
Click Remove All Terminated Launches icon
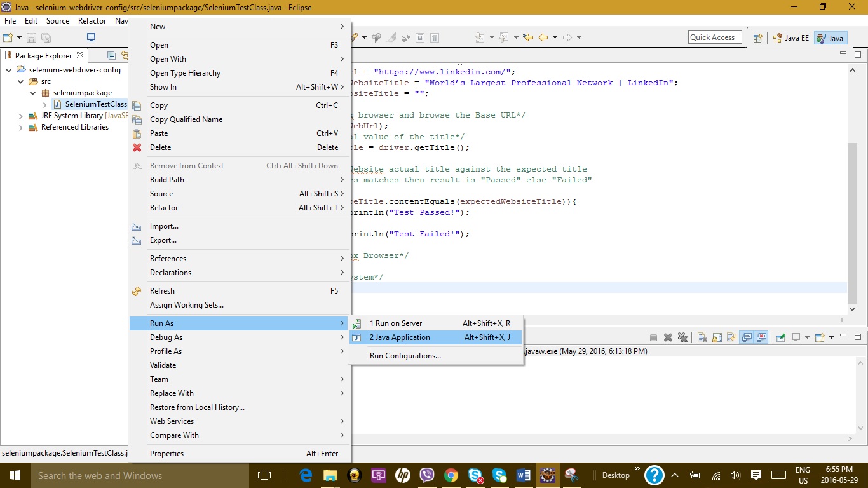pyautogui.click(x=682, y=337)
